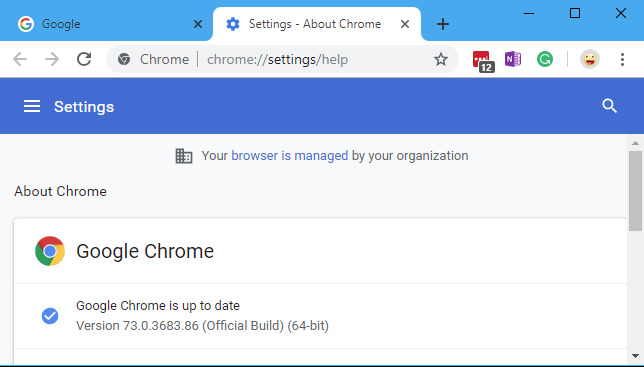This screenshot has width=644, height=367.
Task: Click the gear icon on Settings tab
Action: click(233, 24)
